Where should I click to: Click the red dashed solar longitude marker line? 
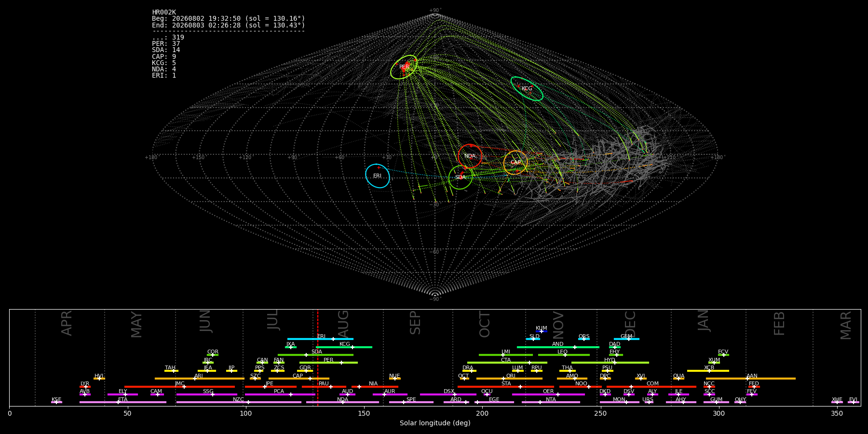[318, 357]
